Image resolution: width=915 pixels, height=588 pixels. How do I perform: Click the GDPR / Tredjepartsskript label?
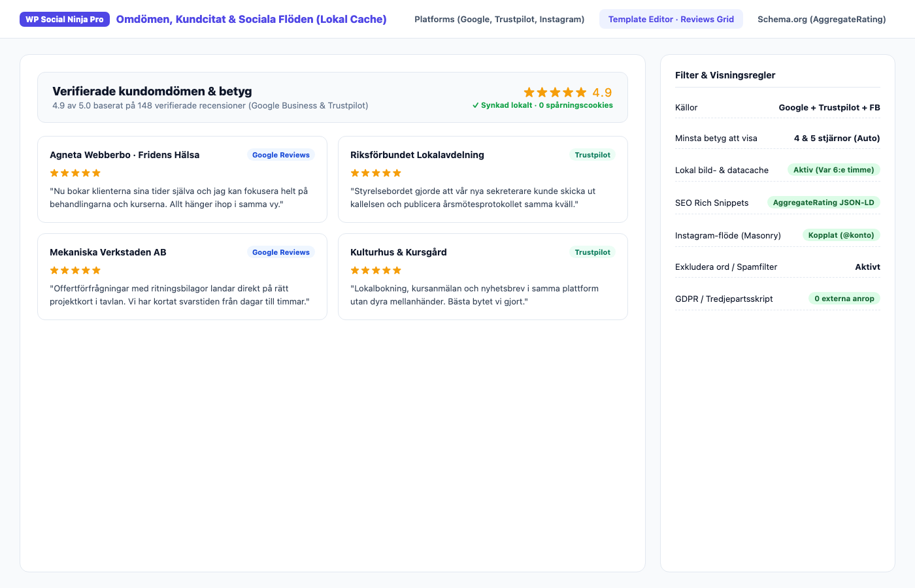click(x=724, y=299)
